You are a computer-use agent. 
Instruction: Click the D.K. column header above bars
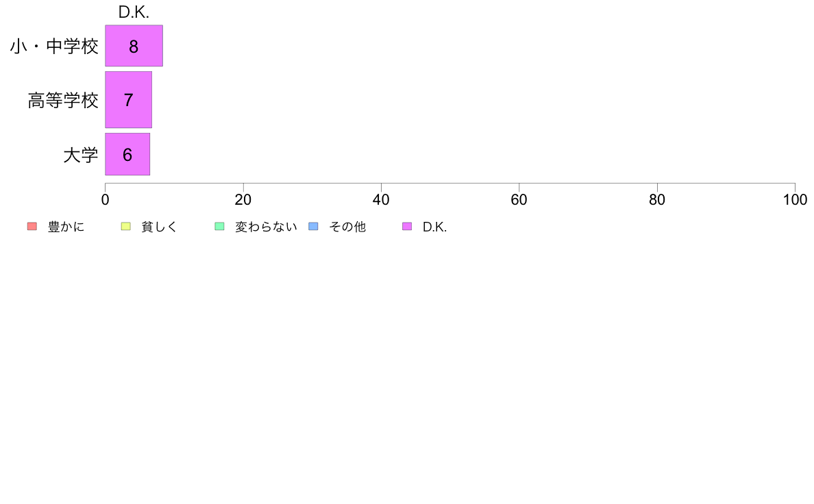[134, 12]
